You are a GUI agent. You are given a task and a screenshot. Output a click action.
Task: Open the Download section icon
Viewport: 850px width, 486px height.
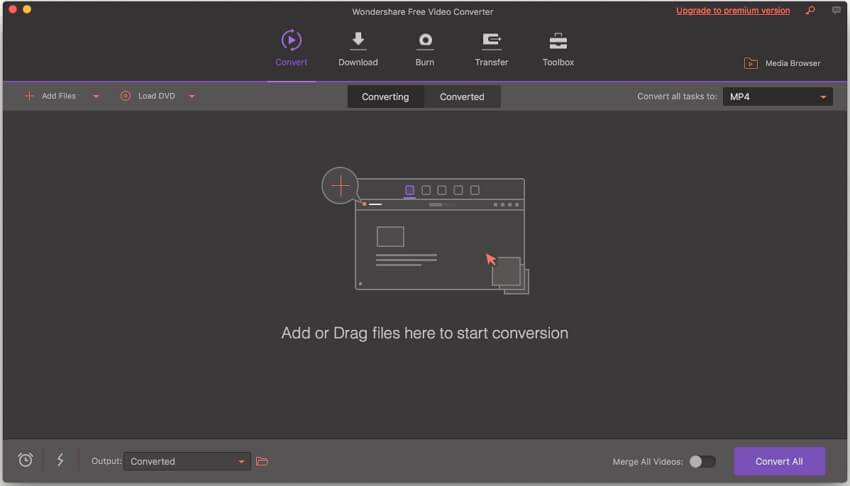pos(357,41)
